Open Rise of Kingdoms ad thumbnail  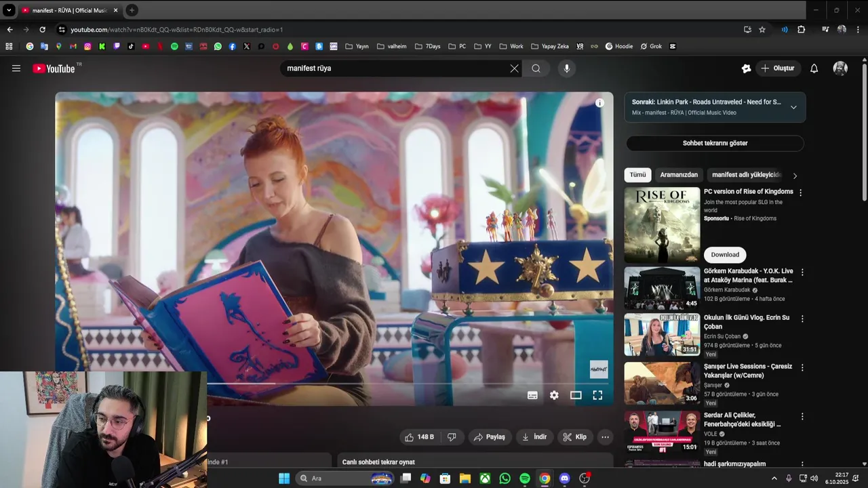tap(662, 225)
